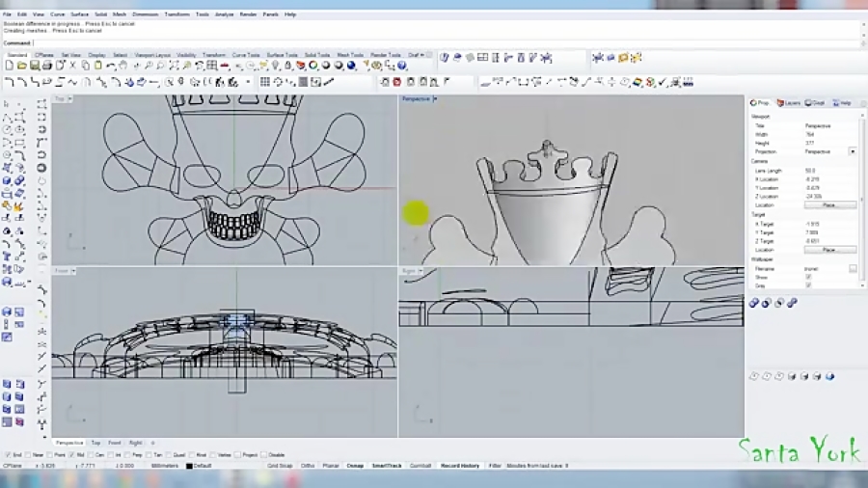Click the color wheel properties icon
This screenshot has width=868, height=488.
pyautogui.click(x=313, y=66)
